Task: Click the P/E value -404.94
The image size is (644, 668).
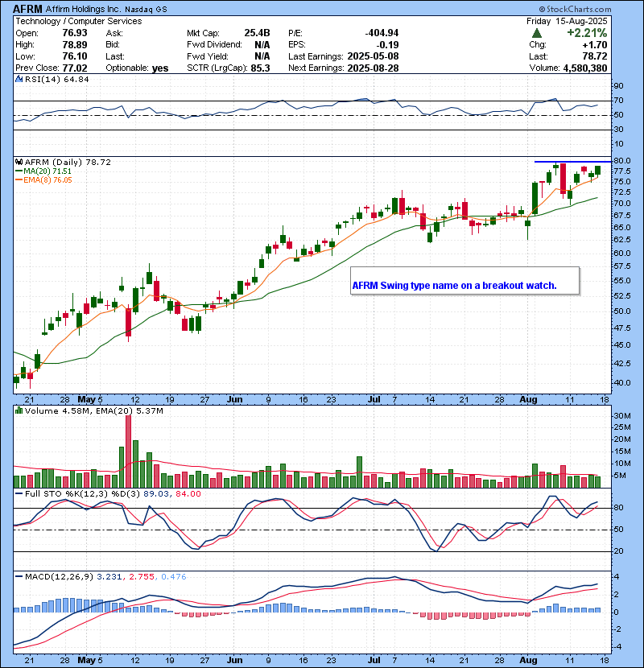Action: [x=382, y=33]
